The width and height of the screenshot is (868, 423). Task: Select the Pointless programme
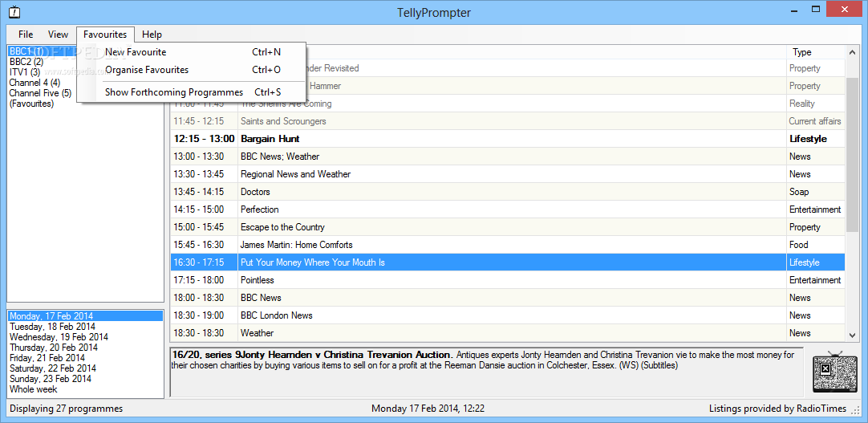coord(508,280)
